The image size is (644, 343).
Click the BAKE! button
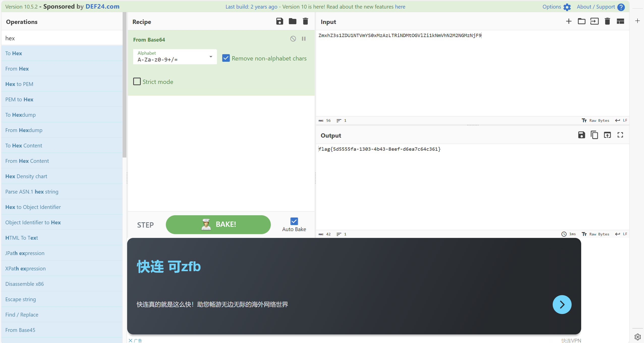tap(218, 225)
